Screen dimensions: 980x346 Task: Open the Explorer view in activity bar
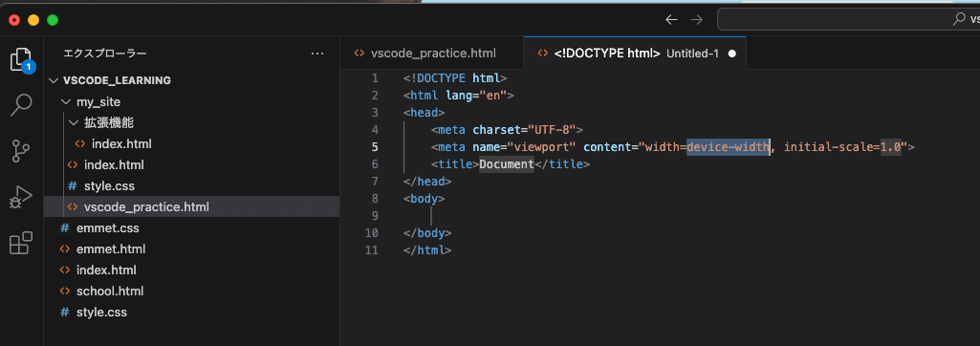tap(21, 60)
